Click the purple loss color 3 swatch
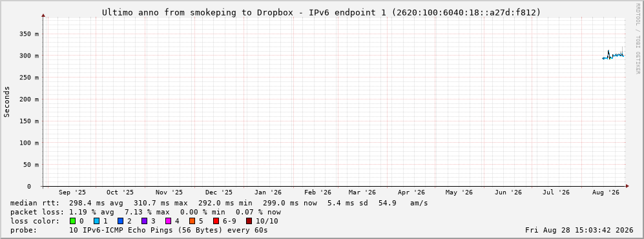This screenshot has width=644, height=239. [x=144, y=221]
